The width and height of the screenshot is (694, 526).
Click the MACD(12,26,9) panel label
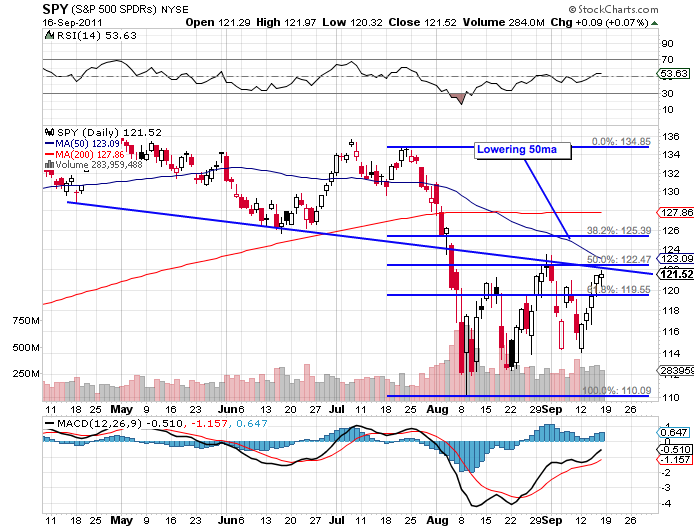pos(99,424)
